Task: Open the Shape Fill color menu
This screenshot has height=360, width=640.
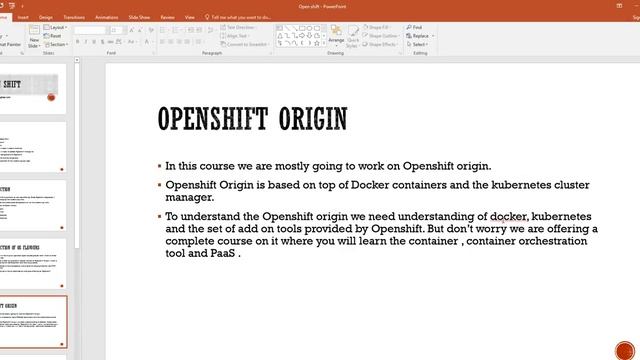Action: tap(377, 27)
